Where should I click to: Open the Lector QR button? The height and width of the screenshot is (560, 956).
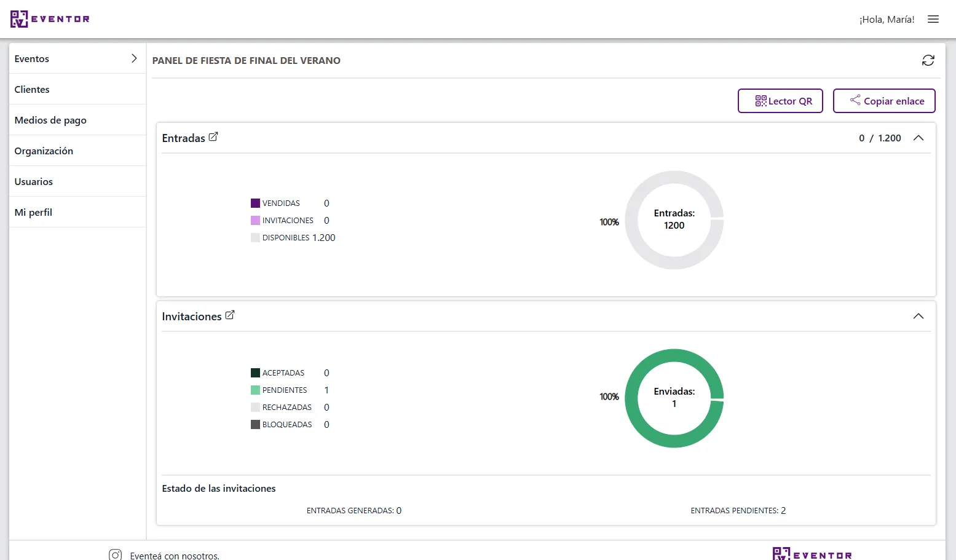tap(780, 101)
